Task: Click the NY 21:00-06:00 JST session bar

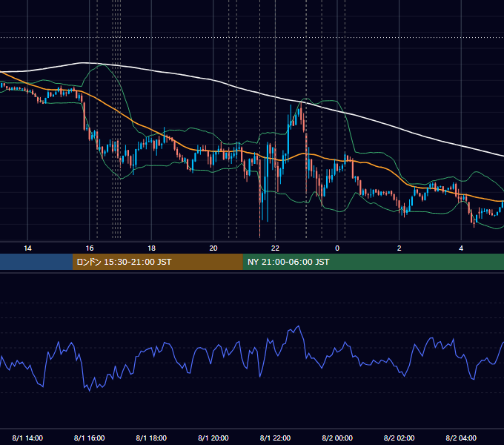Action: [x=373, y=262]
